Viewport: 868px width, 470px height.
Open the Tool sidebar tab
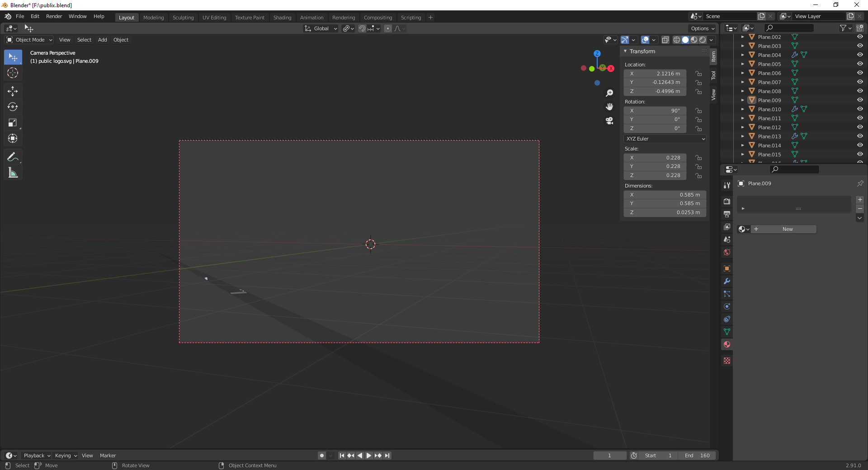pyautogui.click(x=713, y=75)
